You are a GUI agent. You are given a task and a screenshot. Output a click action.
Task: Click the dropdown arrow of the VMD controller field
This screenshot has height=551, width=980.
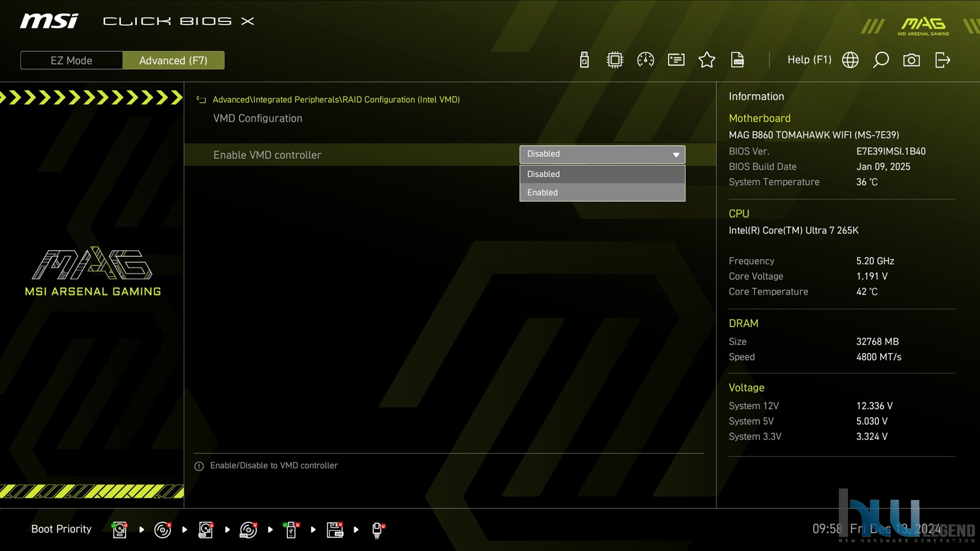676,154
